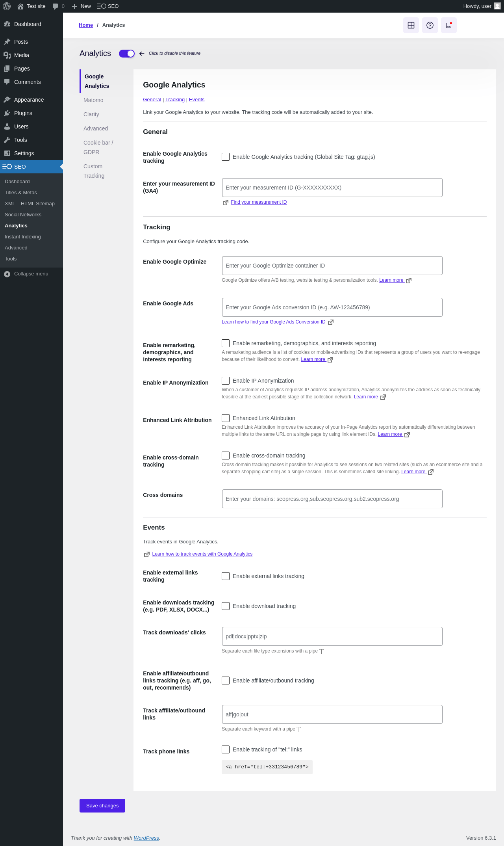Screen dimensions: 504x846
Task: Click the New content plus item
Action: pos(82,6)
